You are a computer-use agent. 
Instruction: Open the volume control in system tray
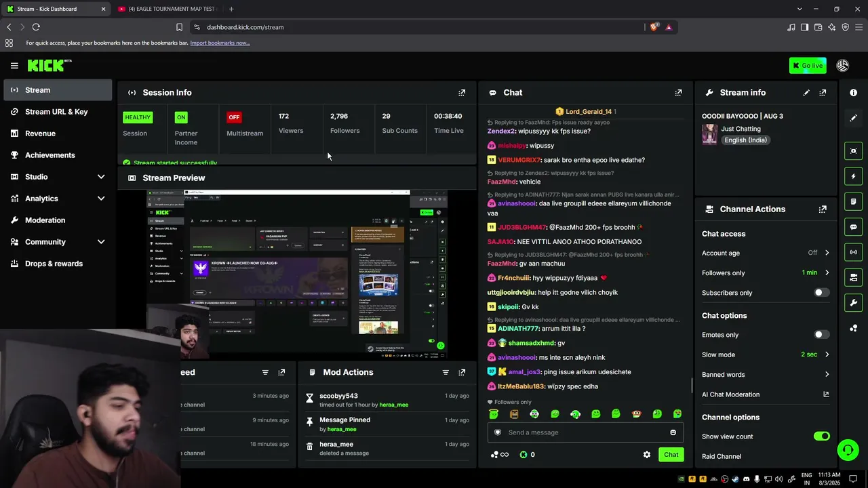click(778, 479)
